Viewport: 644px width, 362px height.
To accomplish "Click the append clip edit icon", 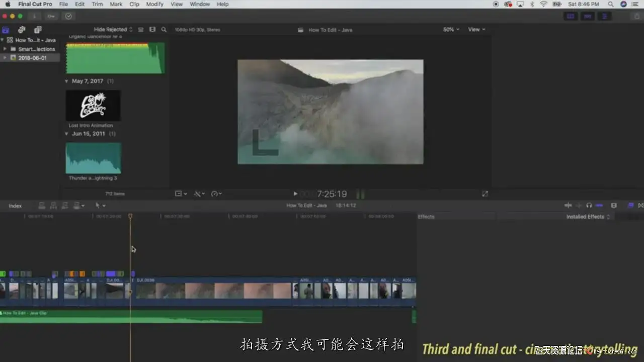I will [x=65, y=206].
